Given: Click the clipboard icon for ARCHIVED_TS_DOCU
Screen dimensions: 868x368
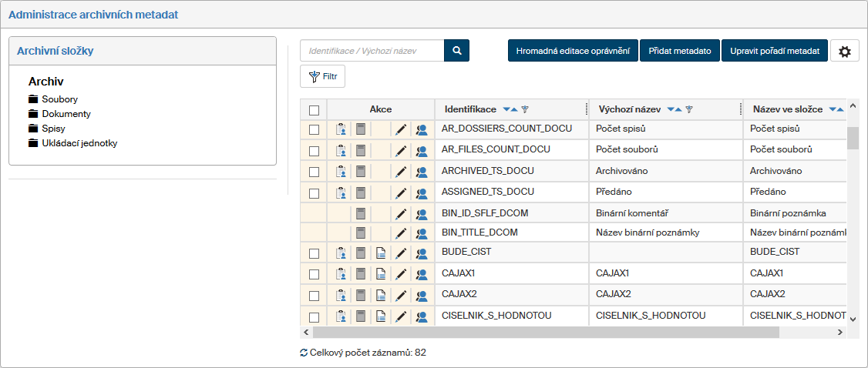Looking at the screenshot, I should (341, 172).
